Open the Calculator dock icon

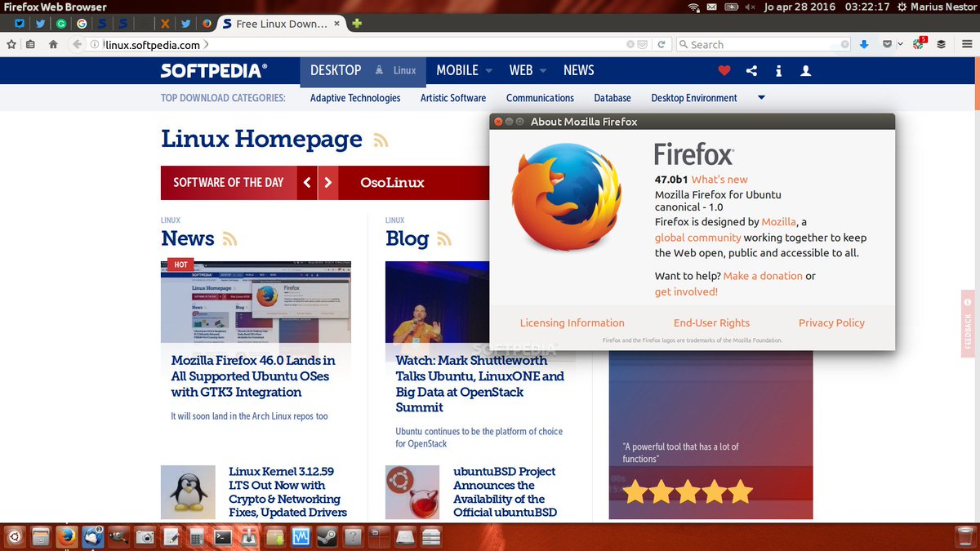pyautogui.click(x=196, y=536)
